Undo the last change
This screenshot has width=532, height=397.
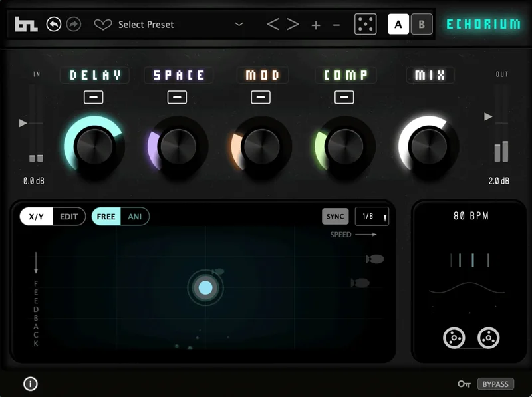(54, 24)
